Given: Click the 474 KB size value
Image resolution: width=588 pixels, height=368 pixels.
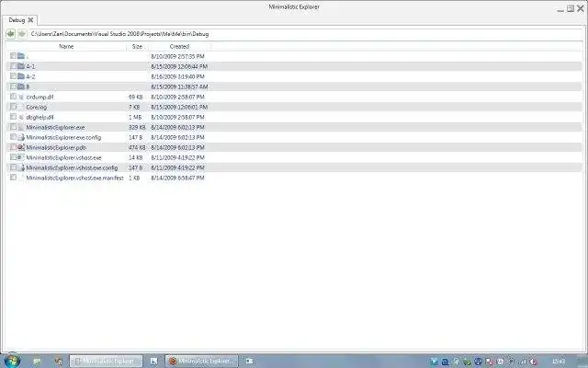Looking at the screenshot, I should (137, 147).
